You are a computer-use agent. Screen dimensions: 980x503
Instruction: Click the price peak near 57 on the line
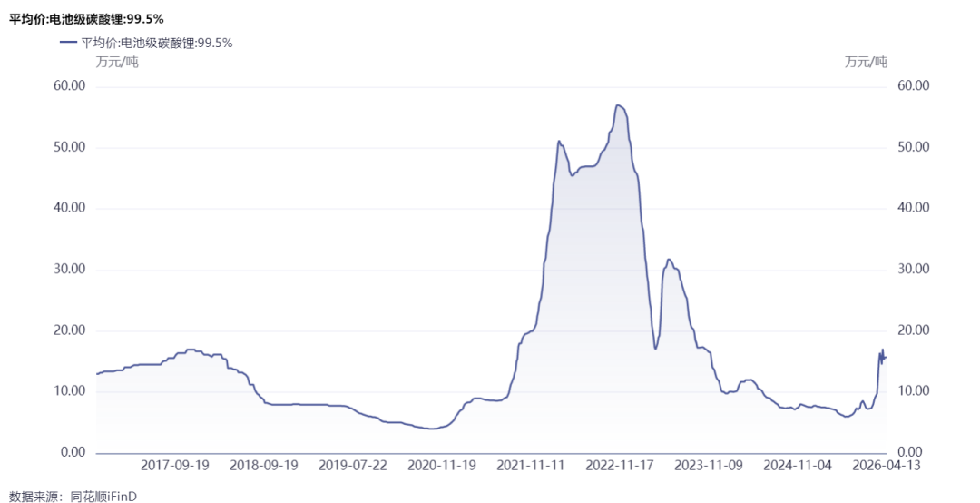[x=618, y=105]
